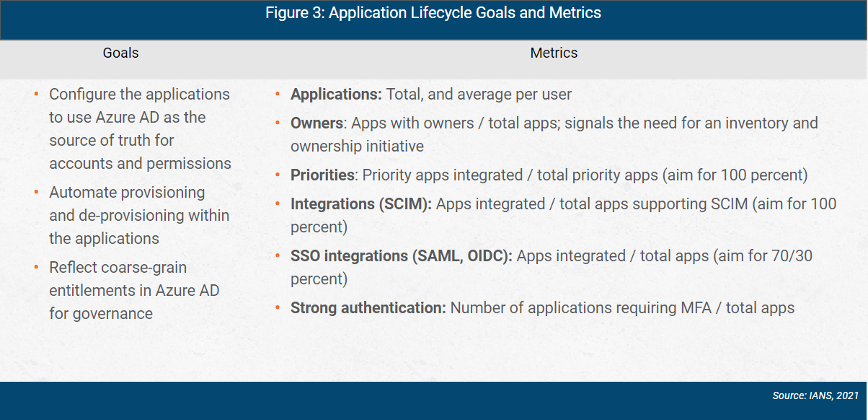Switch to the 'Goals' column header

(120, 53)
